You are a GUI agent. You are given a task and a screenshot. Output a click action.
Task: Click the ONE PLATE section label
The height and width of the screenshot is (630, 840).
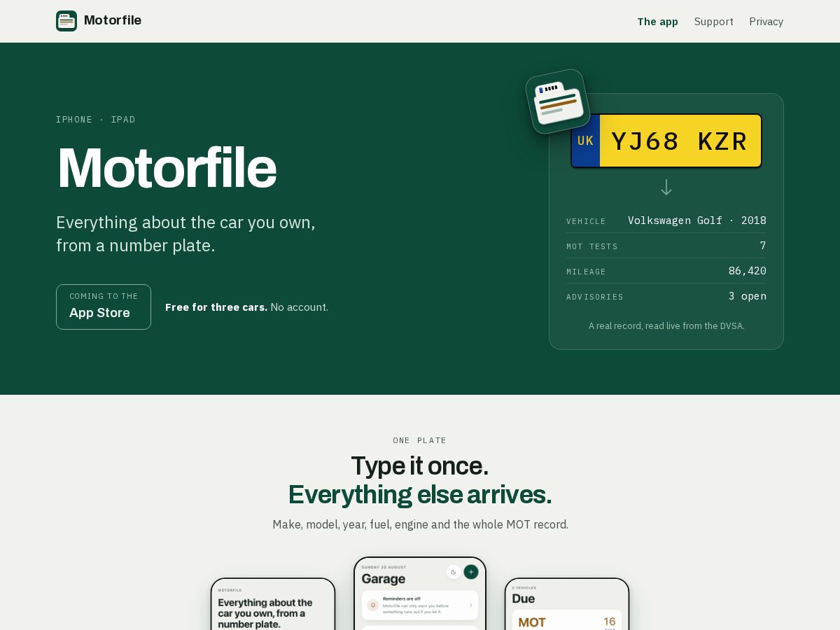click(420, 440)
